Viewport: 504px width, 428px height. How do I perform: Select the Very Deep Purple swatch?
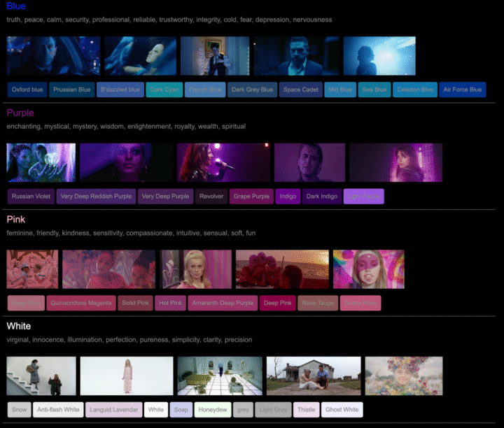tap(165, 197)
